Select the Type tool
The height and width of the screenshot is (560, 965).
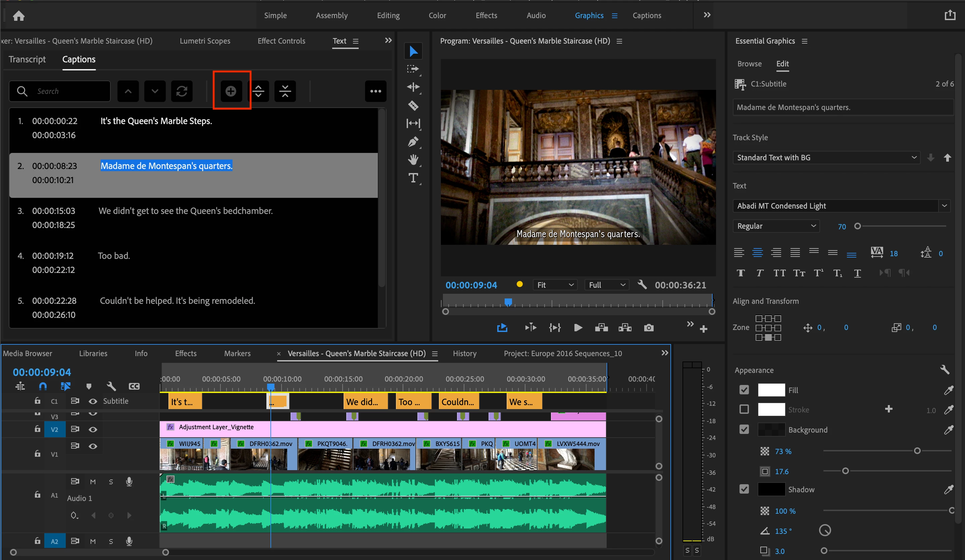(413, 178)
